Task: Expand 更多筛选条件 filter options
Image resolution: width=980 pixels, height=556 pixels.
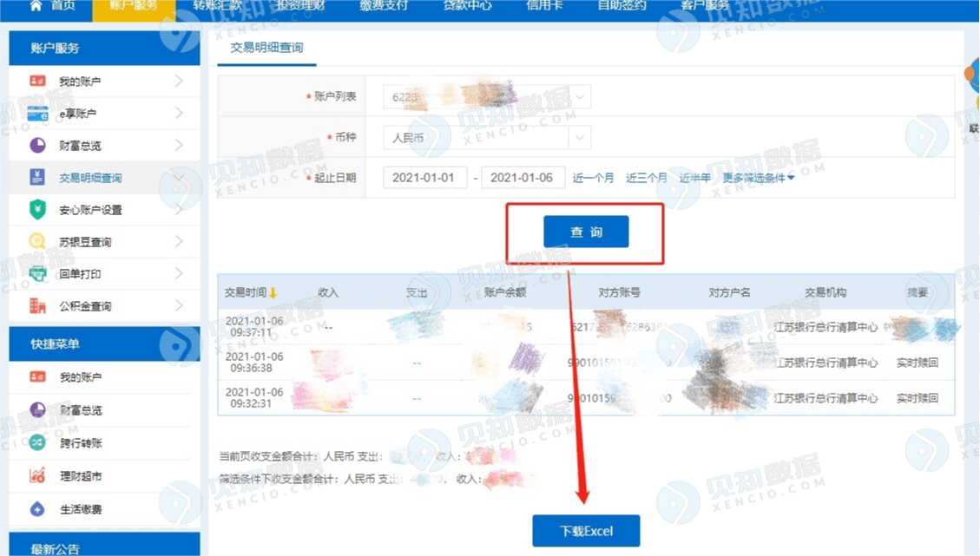Action: [x=758, y=178]
